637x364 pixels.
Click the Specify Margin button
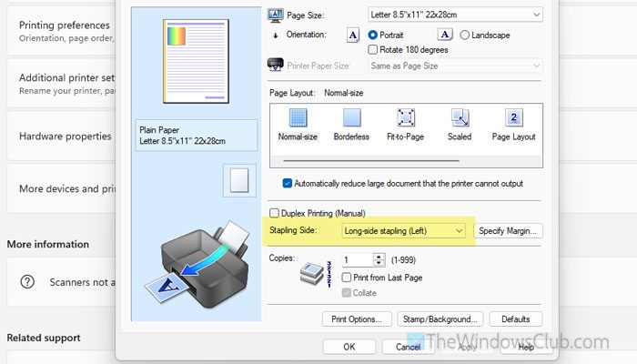(x=508, y=231)
